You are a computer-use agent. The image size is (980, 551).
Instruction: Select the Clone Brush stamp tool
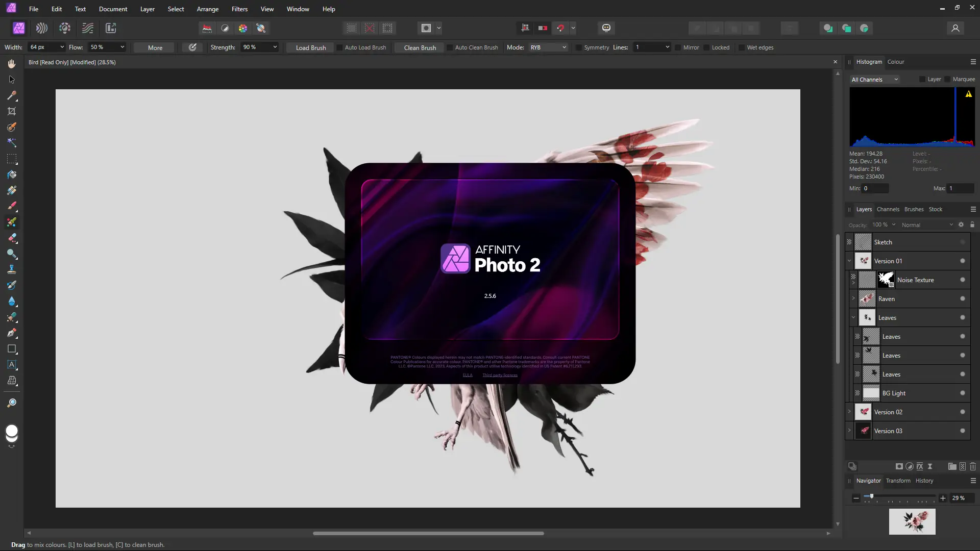click(12, 269)
